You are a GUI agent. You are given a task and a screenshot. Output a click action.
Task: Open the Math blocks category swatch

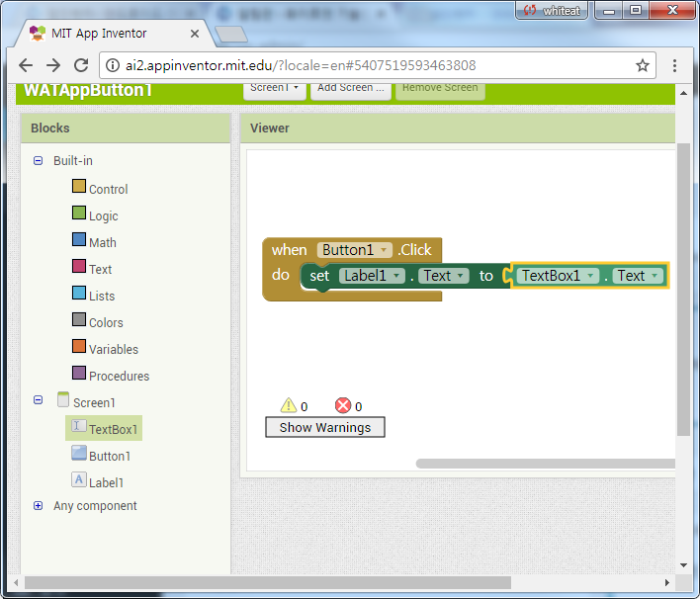[79, 239]
